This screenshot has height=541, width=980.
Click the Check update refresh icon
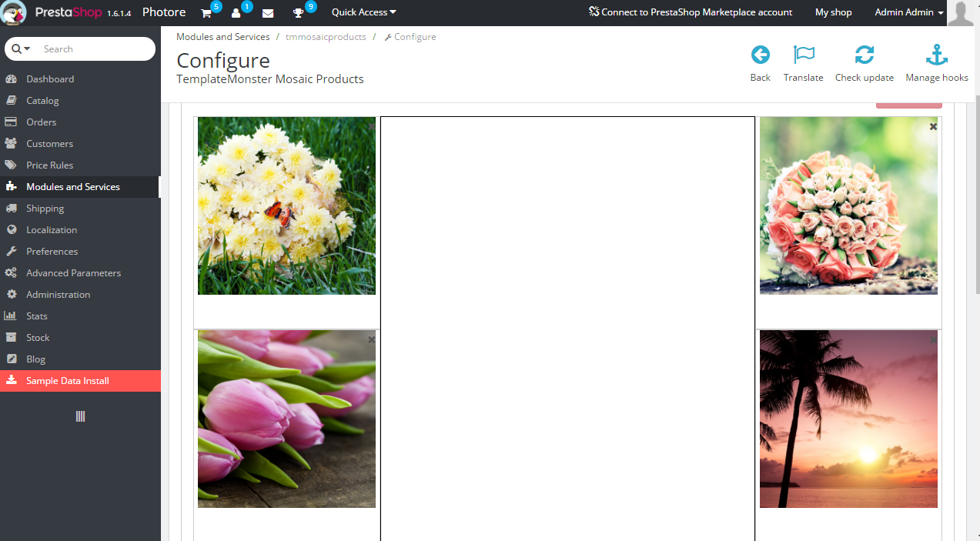pyautogui.click(x=865, y=55)
